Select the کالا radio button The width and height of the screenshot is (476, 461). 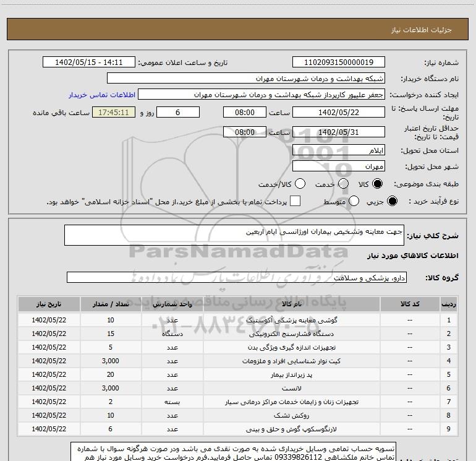377,184
